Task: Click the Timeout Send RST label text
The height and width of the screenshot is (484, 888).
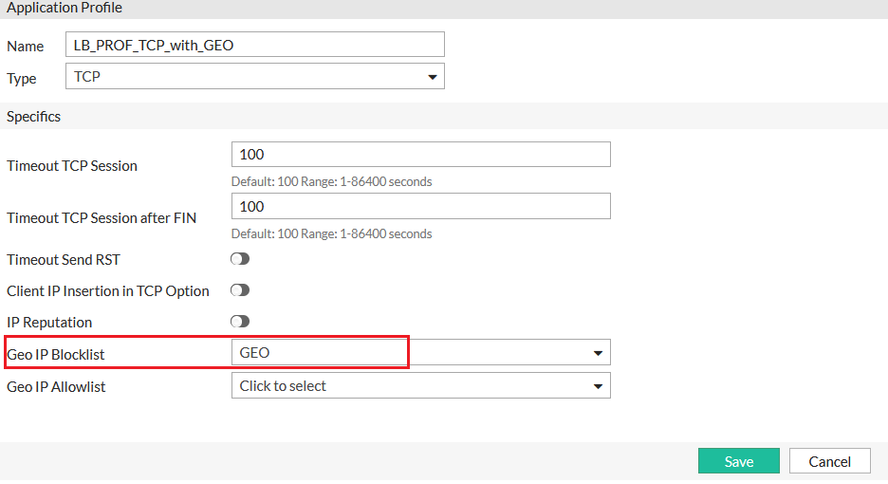Action: point(63,259)
